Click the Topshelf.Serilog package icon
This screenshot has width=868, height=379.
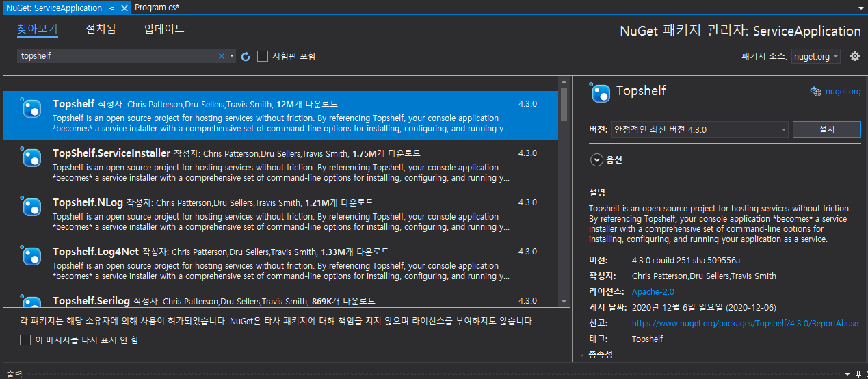click(31, 300)
